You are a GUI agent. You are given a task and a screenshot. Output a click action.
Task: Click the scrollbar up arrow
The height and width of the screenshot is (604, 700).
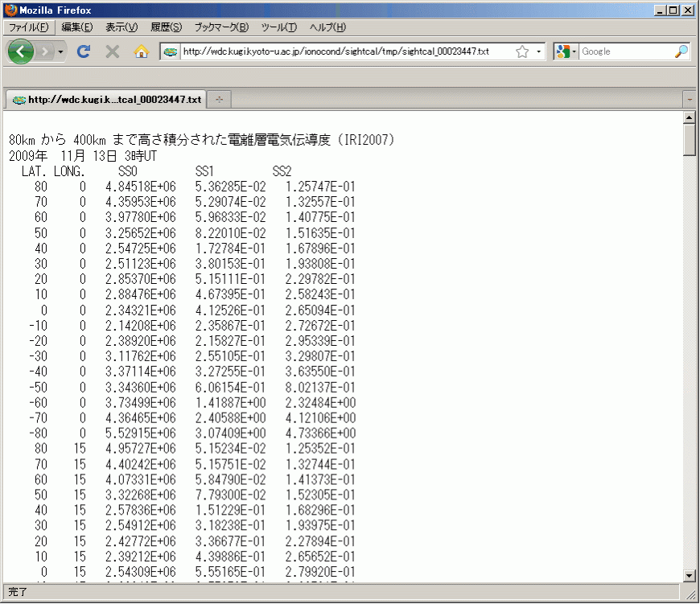point(690,117)
